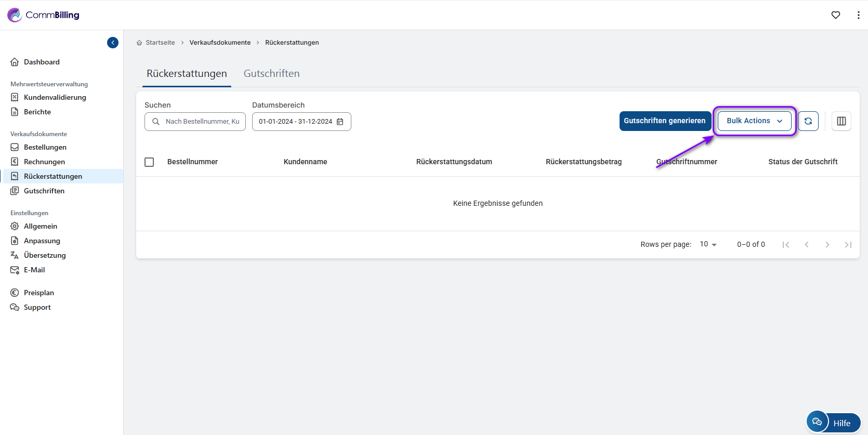Click the calendar icon in date range

(340, 122)
